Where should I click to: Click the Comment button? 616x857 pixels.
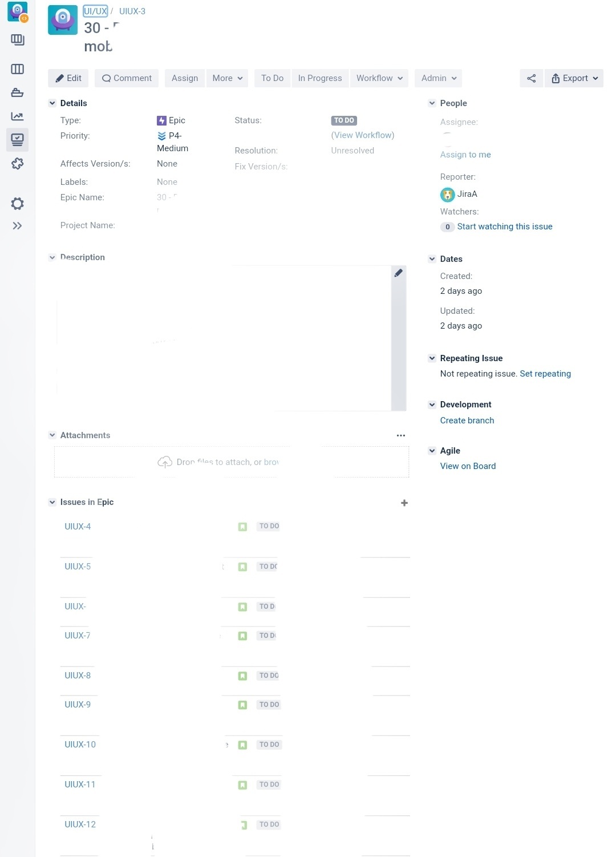tap(127, 78)
